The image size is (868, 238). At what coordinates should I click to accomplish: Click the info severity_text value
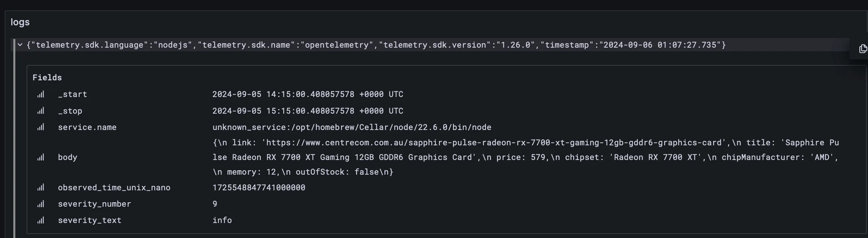pos(222,220)
